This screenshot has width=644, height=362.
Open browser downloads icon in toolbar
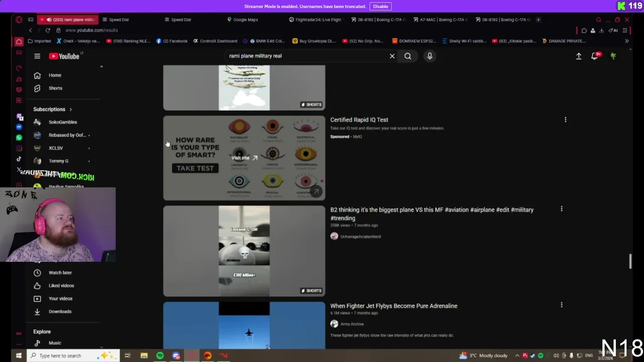pos(601,30)
